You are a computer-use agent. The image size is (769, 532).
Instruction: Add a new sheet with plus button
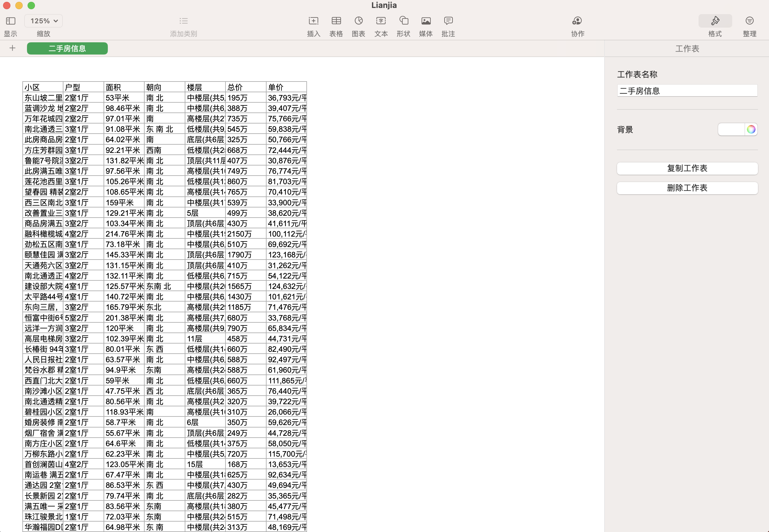click(12, 48)
